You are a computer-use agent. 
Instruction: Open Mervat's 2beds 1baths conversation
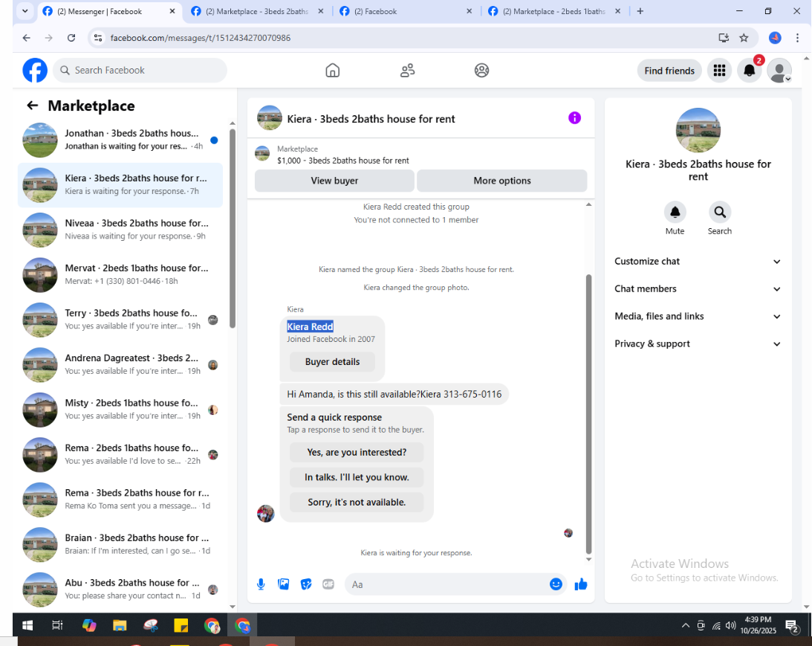(x=120, y=274)
